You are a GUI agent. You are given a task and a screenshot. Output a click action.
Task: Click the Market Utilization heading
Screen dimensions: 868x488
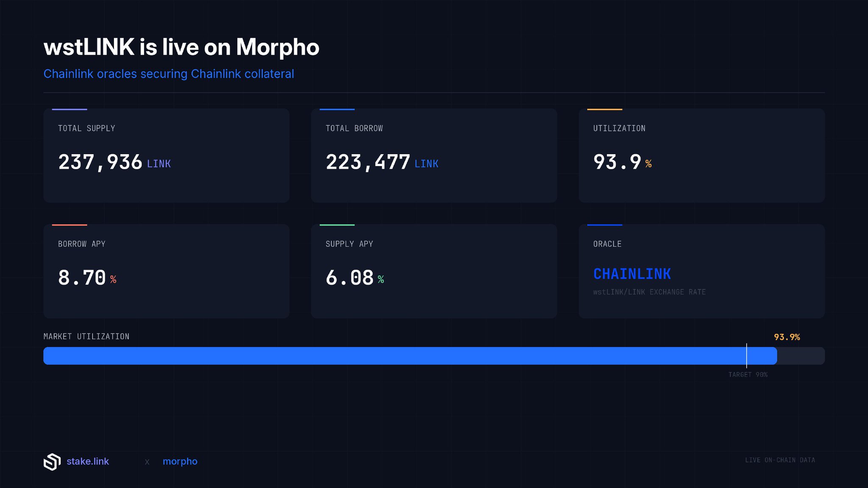86,336
